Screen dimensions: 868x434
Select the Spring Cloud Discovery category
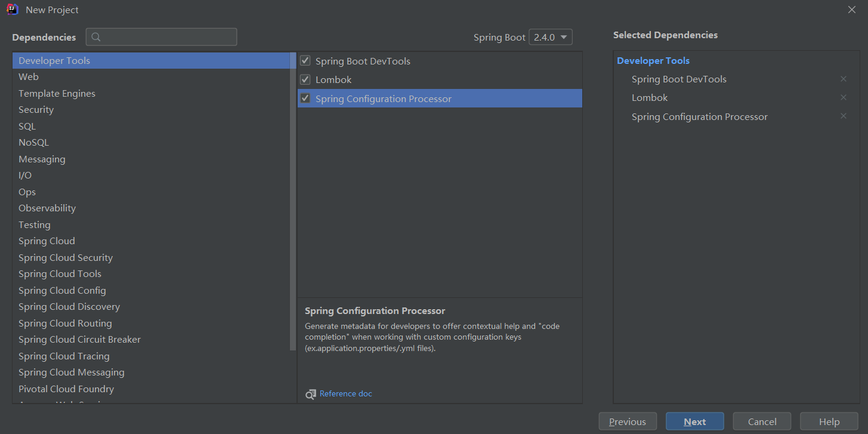click(151, 307)
